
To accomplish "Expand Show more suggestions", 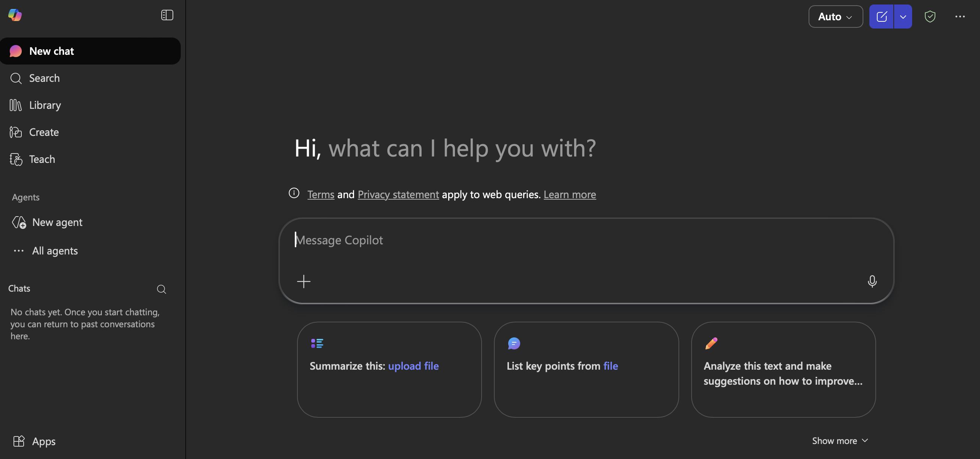I will (840, 440).
